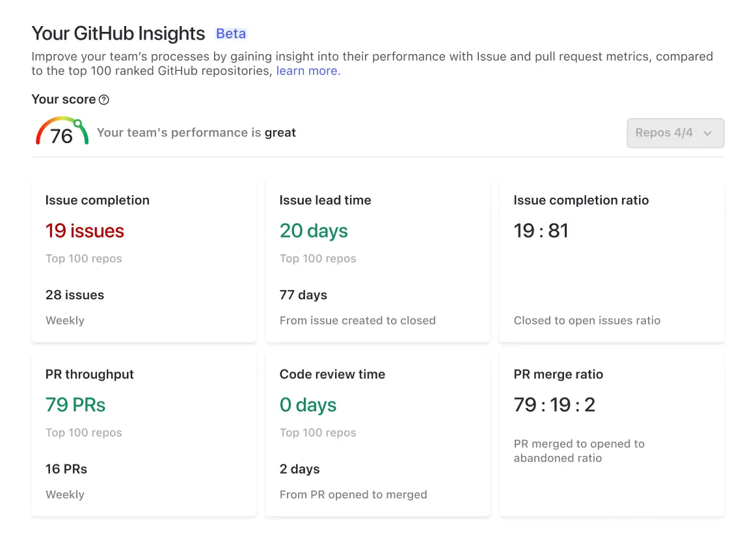Click the green 79 PRs value
The height and width of the screenshot is (538, 756).
click(x=75, y=405)
